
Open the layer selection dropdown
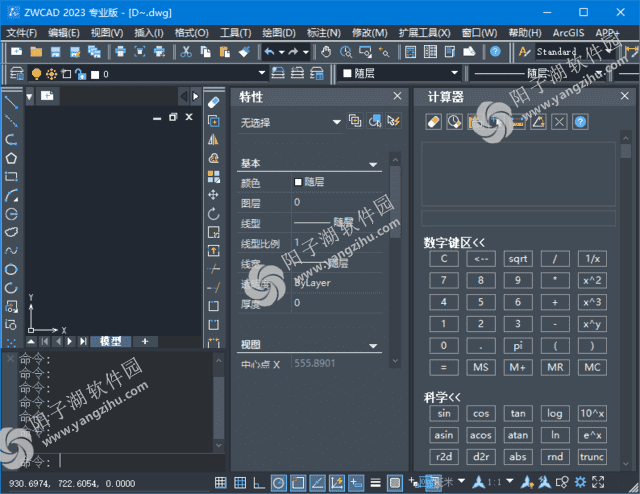point(262,73)
